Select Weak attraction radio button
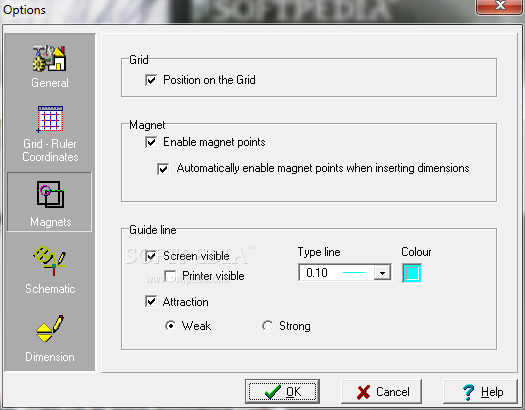525x410 pixels. pos(170,326)
